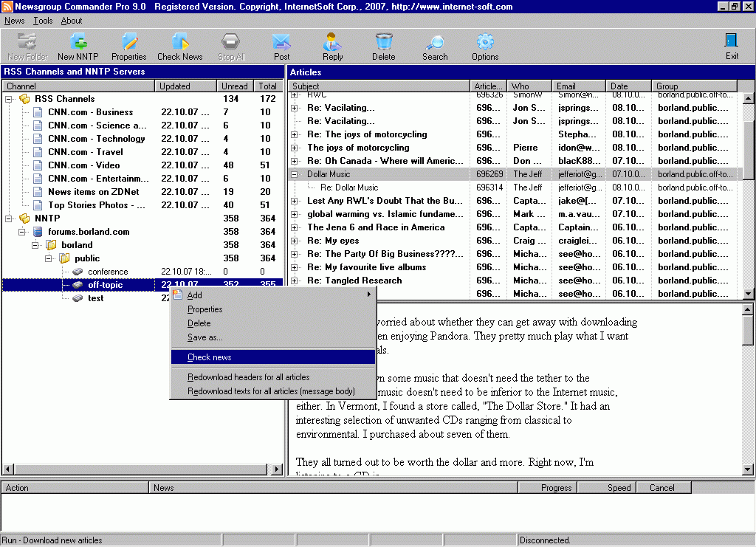Open Options gear icon in toolbar
Image resolution: width=756 pixels, height=547 pixels.
(x=485, y=46)
